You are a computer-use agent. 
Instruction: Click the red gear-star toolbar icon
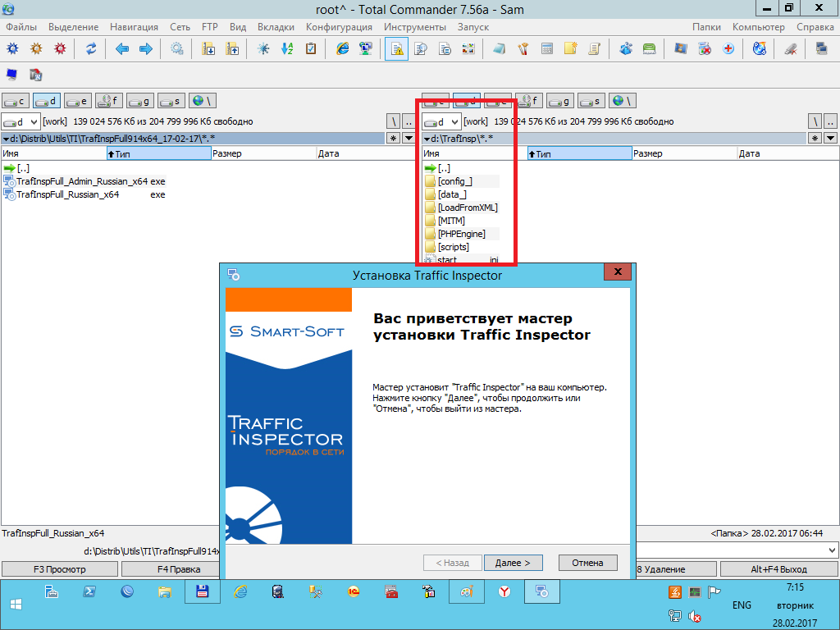point(60,48)
